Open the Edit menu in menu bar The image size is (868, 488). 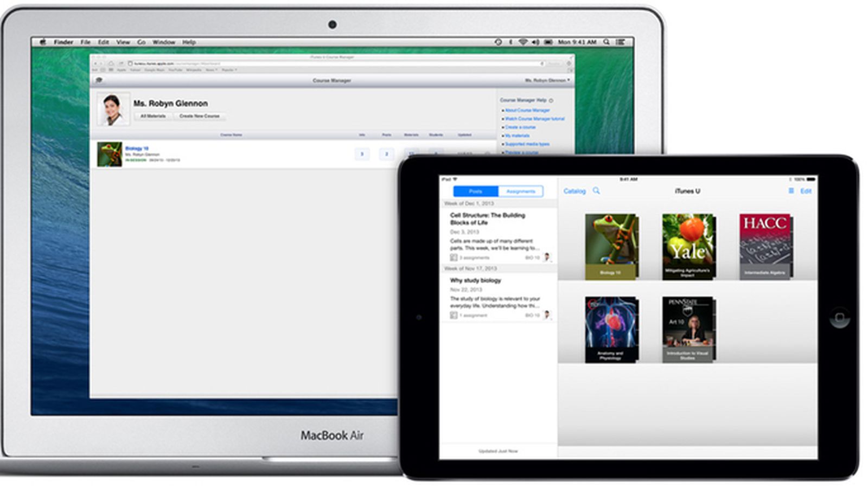pyautogui.click(x=103, y=42)
